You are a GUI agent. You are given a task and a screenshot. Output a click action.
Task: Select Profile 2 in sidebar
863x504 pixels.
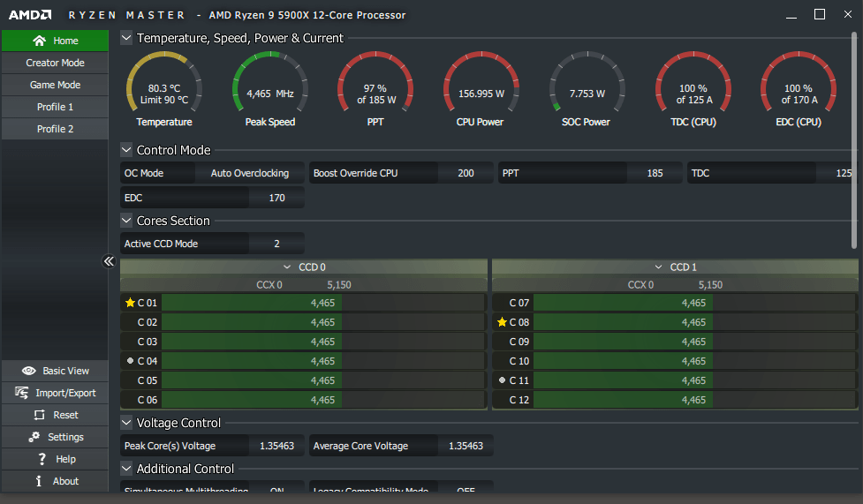coord(55,129)
